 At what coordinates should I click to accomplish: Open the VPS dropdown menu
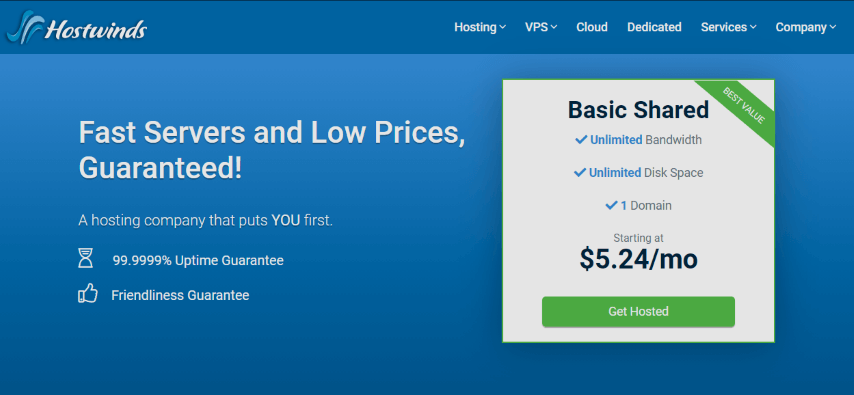[x=541, y=27]
